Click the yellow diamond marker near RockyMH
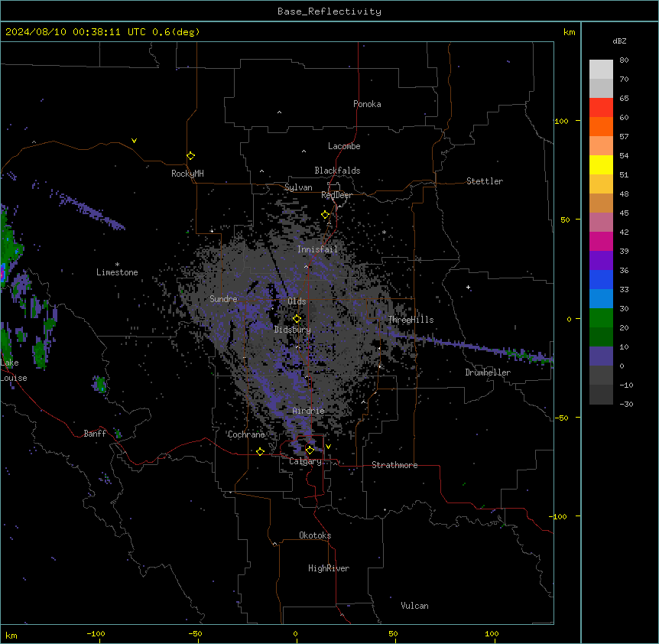This screenshot has height=644, width=659. point(190,156)
